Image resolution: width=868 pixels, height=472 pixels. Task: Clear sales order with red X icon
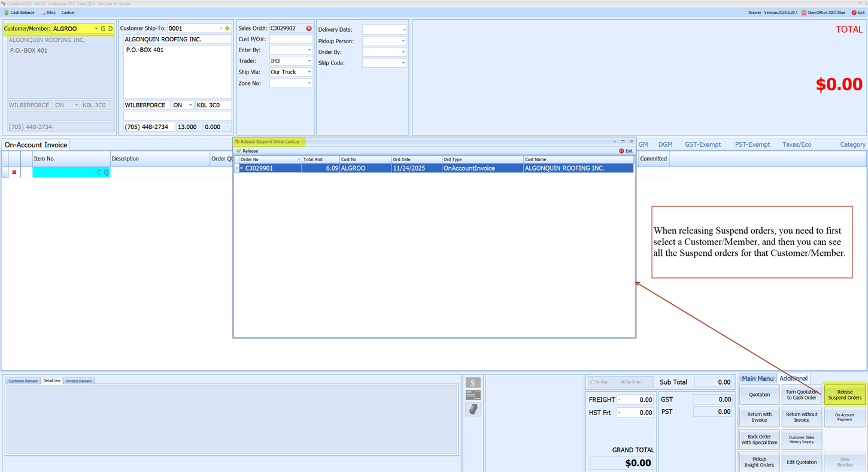tap(309, 28)
